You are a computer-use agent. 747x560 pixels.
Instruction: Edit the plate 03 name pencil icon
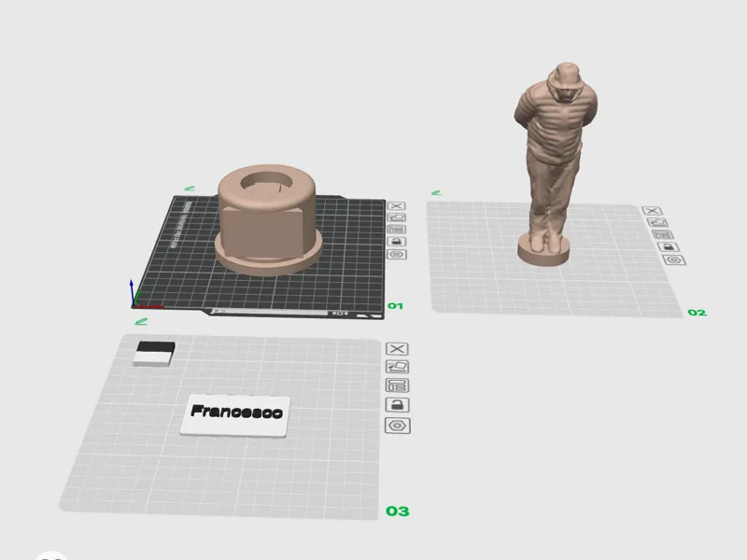(141, 322)
